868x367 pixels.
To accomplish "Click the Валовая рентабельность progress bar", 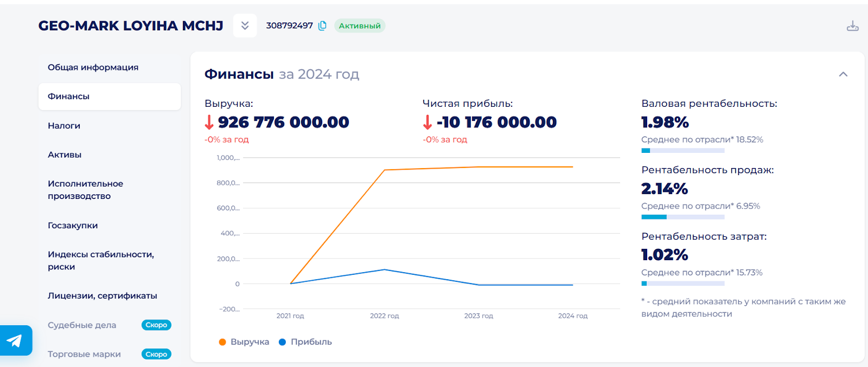I will 682,151.
